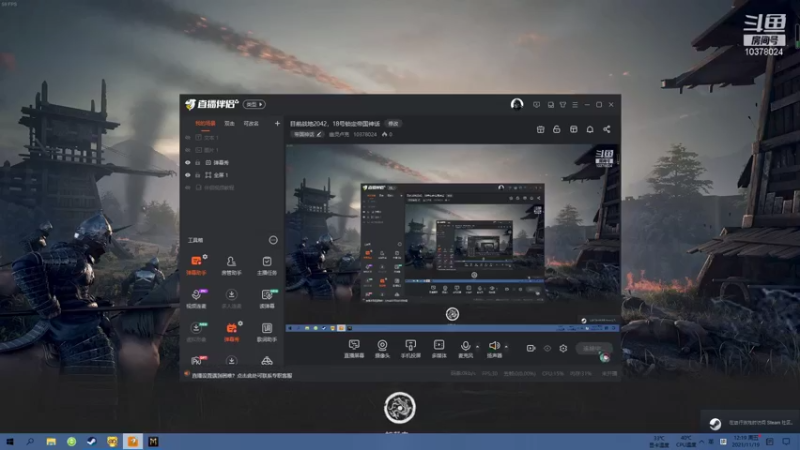Toggle lock on the 全屏 1 source
800x450 pixels.
pos(198,175)
